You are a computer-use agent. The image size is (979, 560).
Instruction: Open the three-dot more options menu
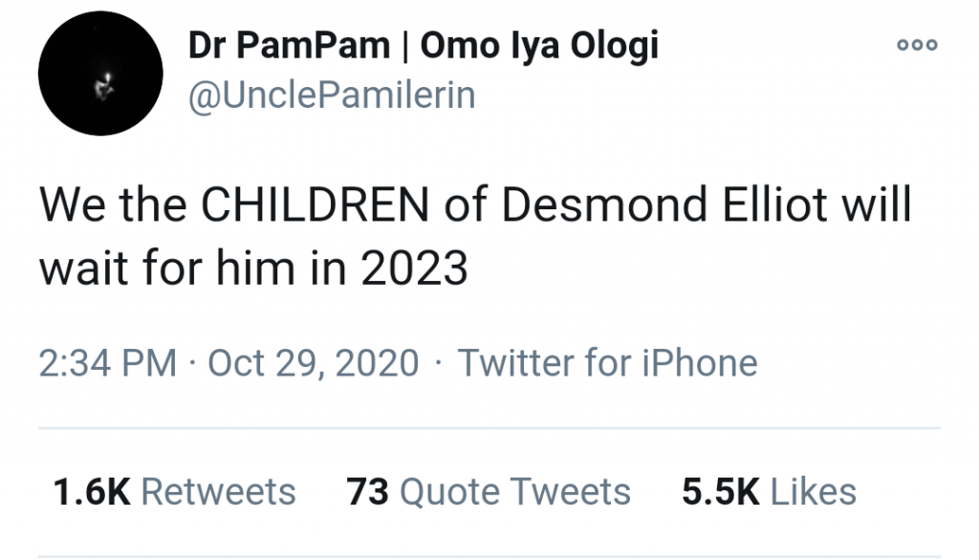(x=917, y=45)
